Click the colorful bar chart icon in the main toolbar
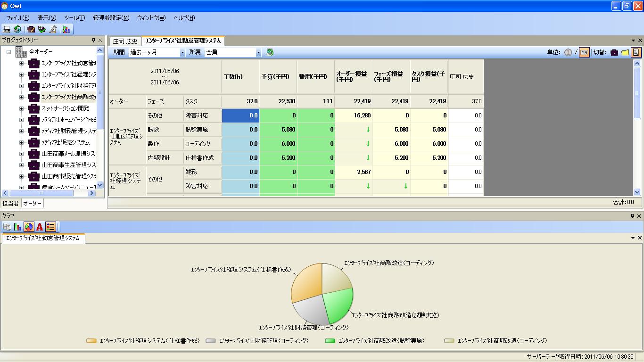This screenshot has width=644, height=362. (x=66, y=29)
